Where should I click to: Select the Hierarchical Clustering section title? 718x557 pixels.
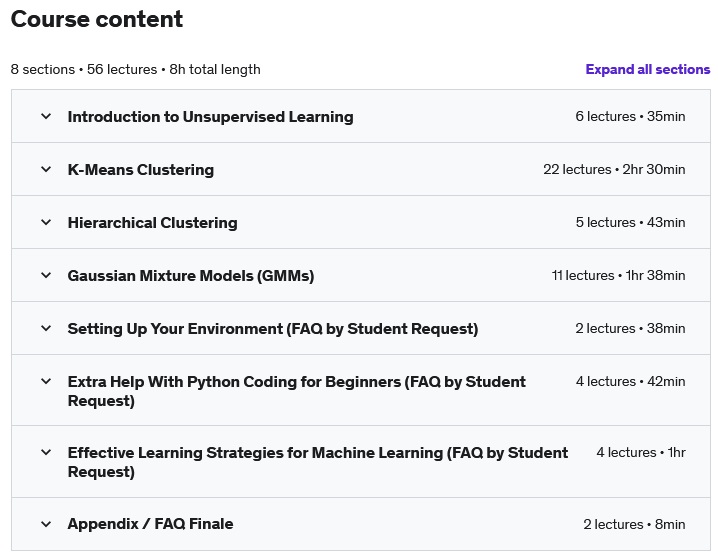[x=152, y=223]
